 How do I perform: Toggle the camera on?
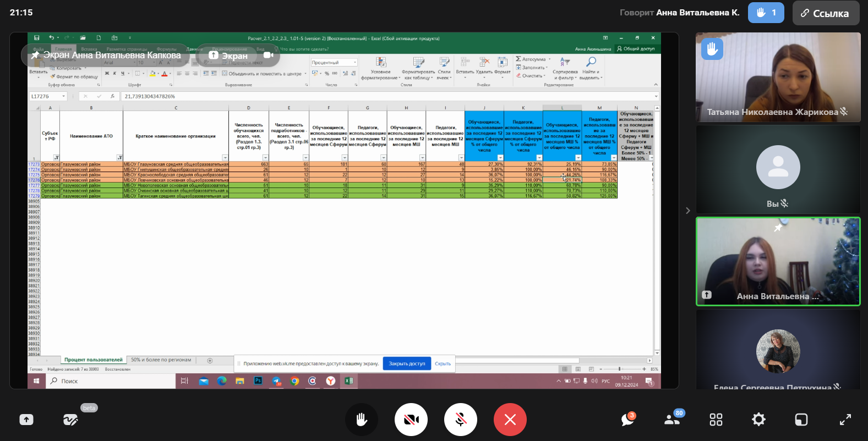[x=411, y=420]
